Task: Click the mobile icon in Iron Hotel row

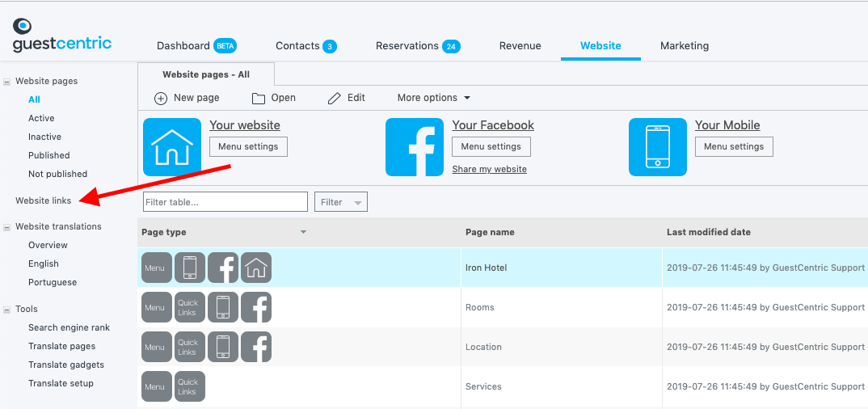Action: pyautogui.click(x=190, y=268)
